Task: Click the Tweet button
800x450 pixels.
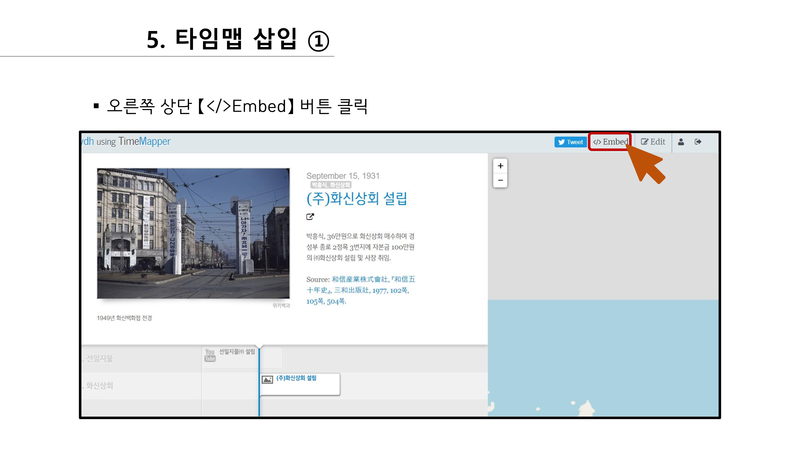Action: click(x=570, y=142)
